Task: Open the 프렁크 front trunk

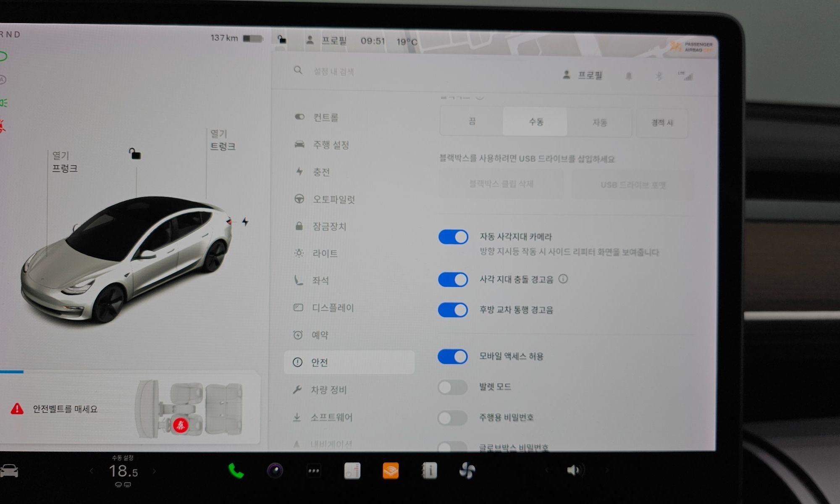Action: [64, 162]
